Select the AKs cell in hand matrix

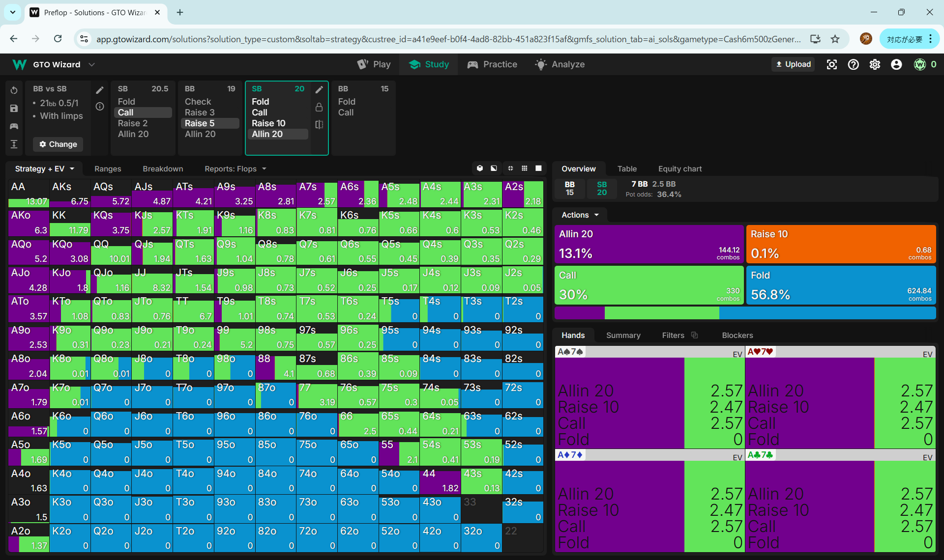[x=70, y=194]
